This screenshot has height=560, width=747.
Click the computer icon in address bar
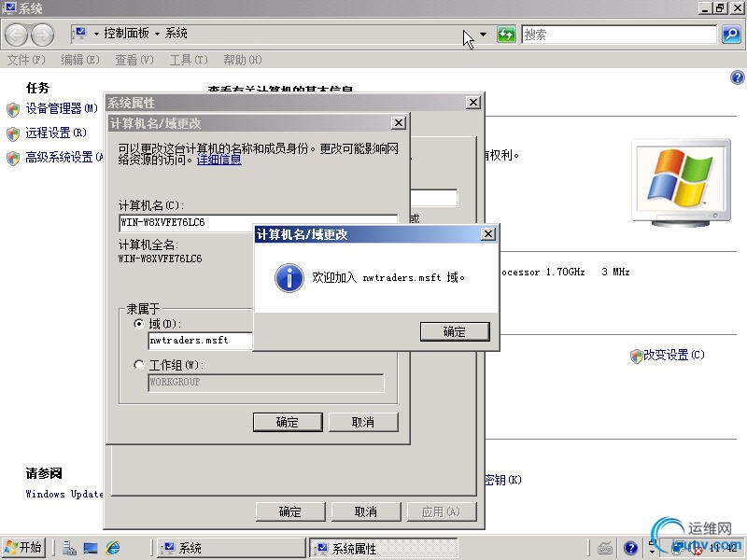click(x=79, y=34)
